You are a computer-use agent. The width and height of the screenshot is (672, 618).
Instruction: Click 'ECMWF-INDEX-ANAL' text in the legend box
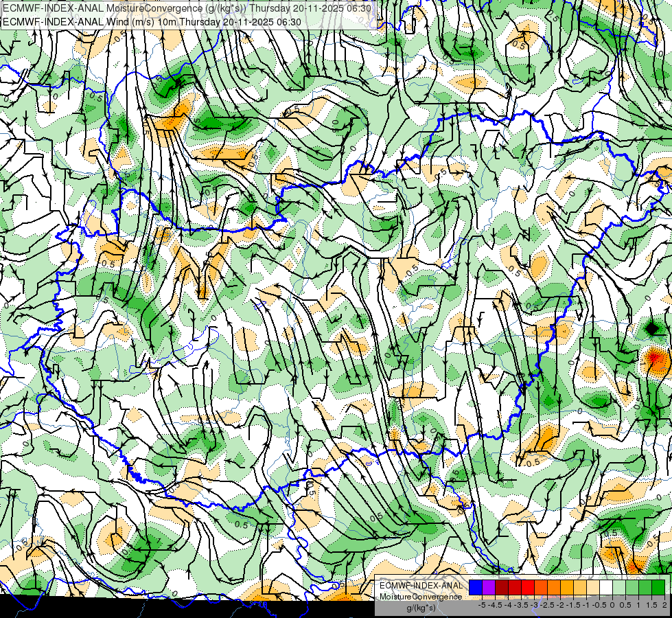[421, 586]
